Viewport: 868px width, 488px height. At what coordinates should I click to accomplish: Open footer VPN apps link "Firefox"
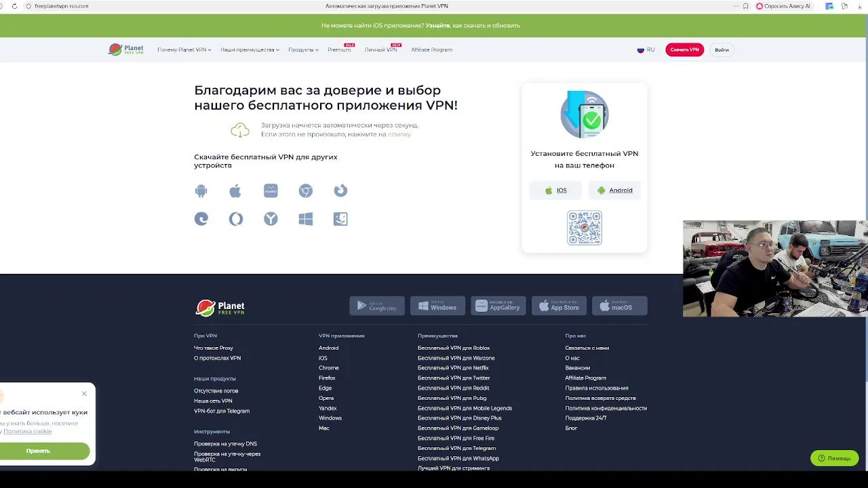[x=327, y=378]
